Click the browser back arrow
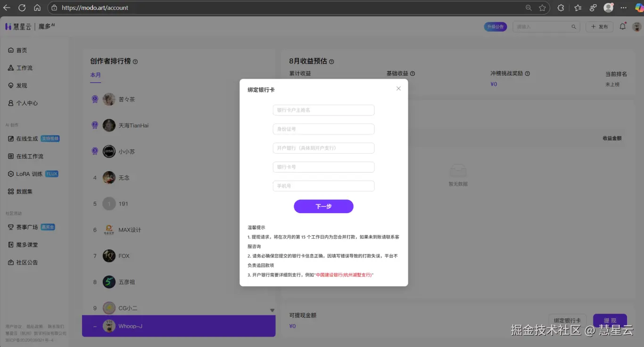Screen dimensions: 644x347 pos(7,8)
